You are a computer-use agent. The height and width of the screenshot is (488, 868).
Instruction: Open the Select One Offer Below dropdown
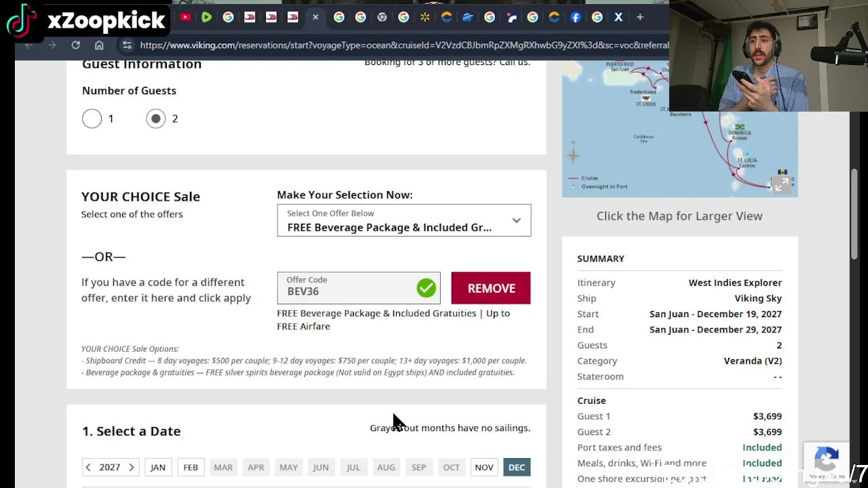tap(403, 220)
